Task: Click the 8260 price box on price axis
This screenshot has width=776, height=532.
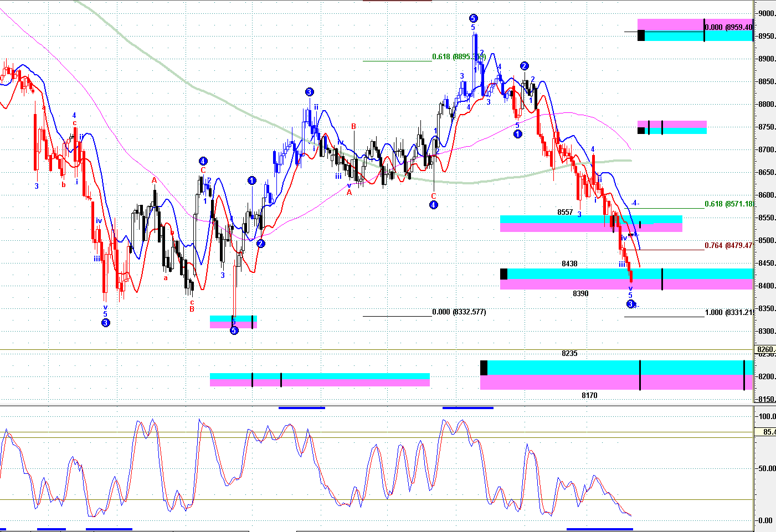Action: click(x=765, y=350)
